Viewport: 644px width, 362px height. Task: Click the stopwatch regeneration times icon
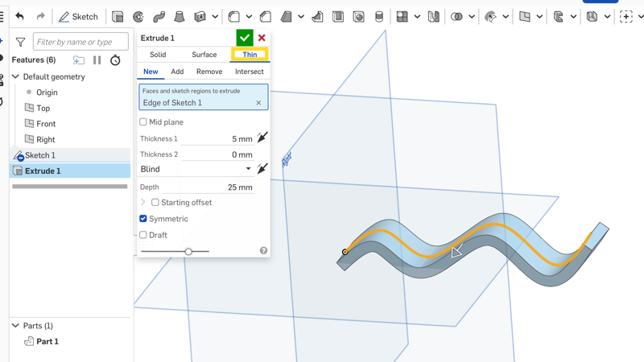coord(115,60)
